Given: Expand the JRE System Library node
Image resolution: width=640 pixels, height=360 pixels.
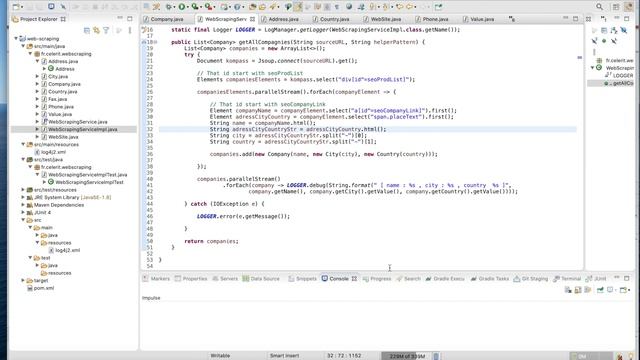Looking at the screenshot, I should [x=23, y=197].
